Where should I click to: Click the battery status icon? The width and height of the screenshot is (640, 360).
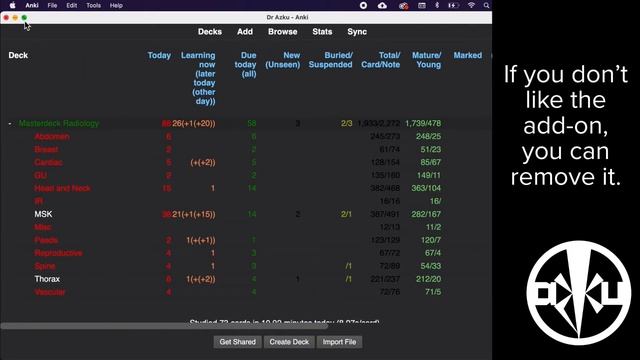click(453, 5)
